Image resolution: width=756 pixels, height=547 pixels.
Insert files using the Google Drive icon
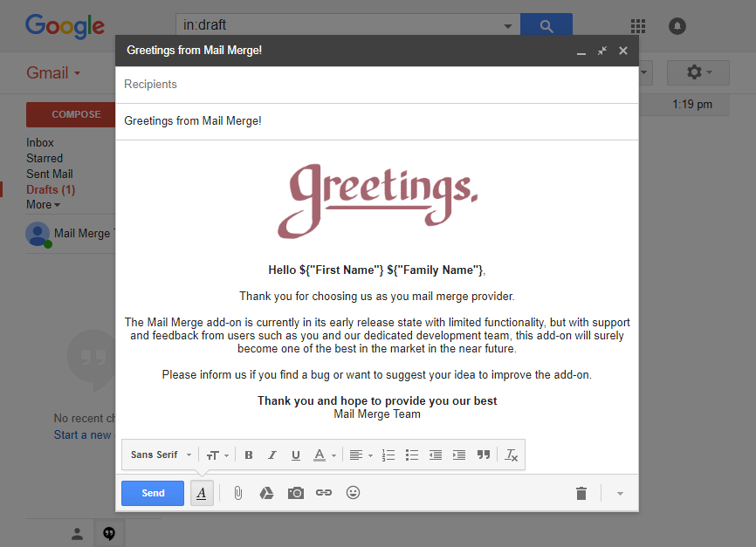pos(267,493)
